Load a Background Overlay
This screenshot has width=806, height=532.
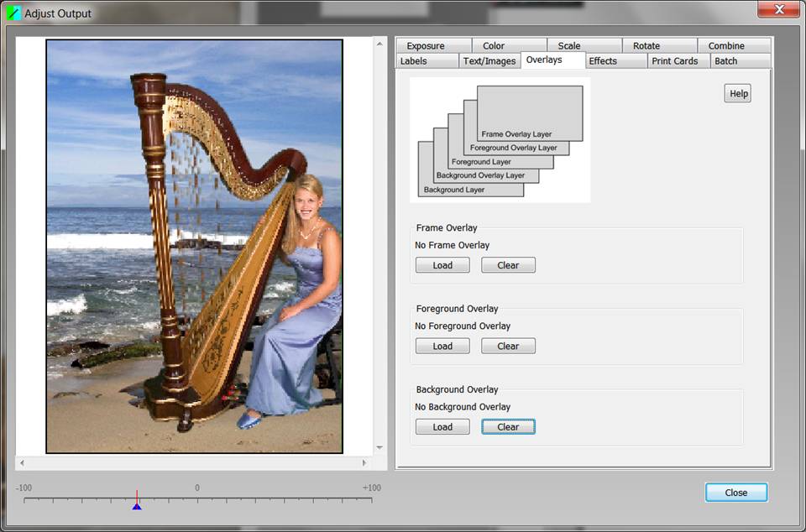442,427
